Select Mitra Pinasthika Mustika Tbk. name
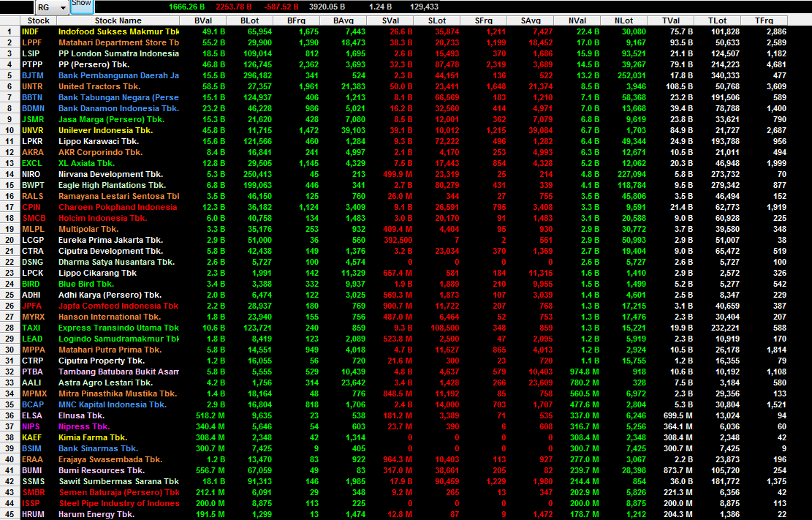The image size is (812, 520). point(118,393)
